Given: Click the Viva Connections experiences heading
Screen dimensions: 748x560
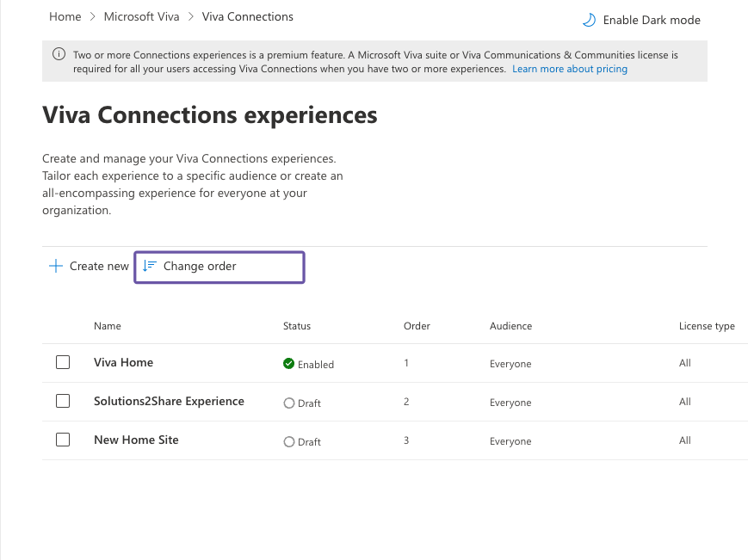Looking at the screenshot, I should pos(210,115).
